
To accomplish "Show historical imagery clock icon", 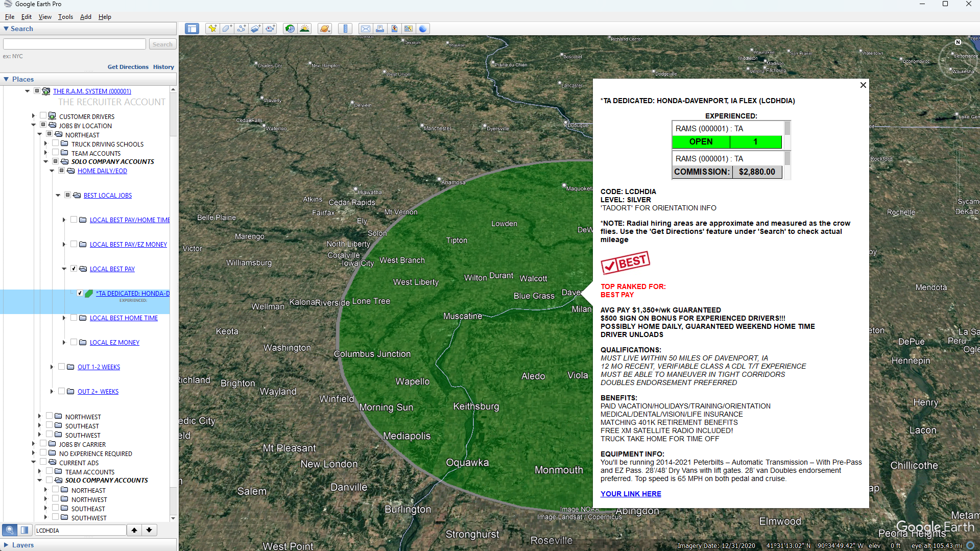I will click(290, 29).
